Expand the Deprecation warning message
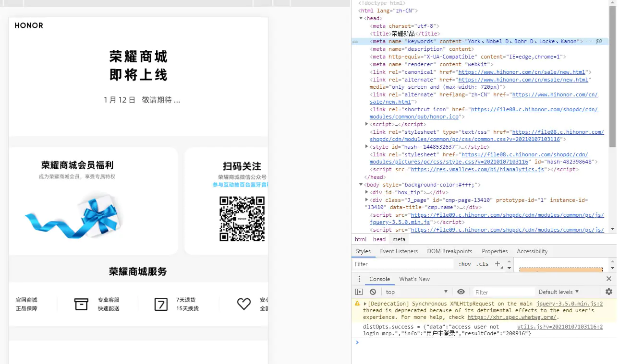 [x=365, y=304]
